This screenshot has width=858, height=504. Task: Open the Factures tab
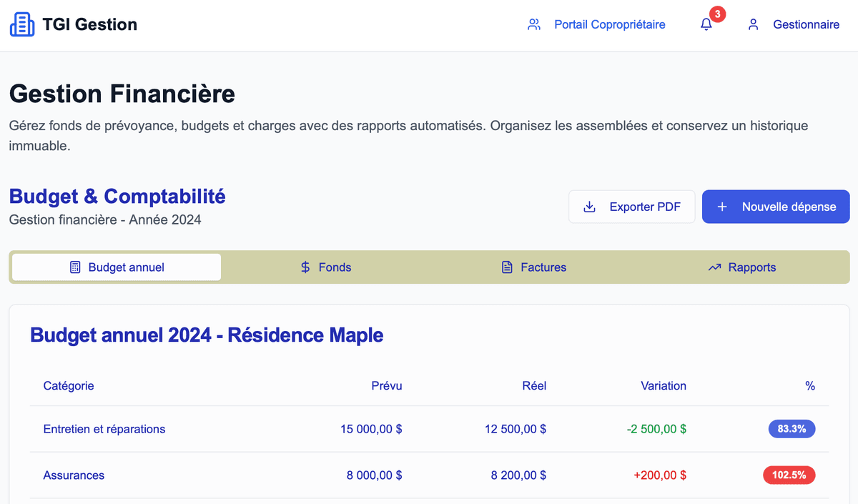(534, 267)
